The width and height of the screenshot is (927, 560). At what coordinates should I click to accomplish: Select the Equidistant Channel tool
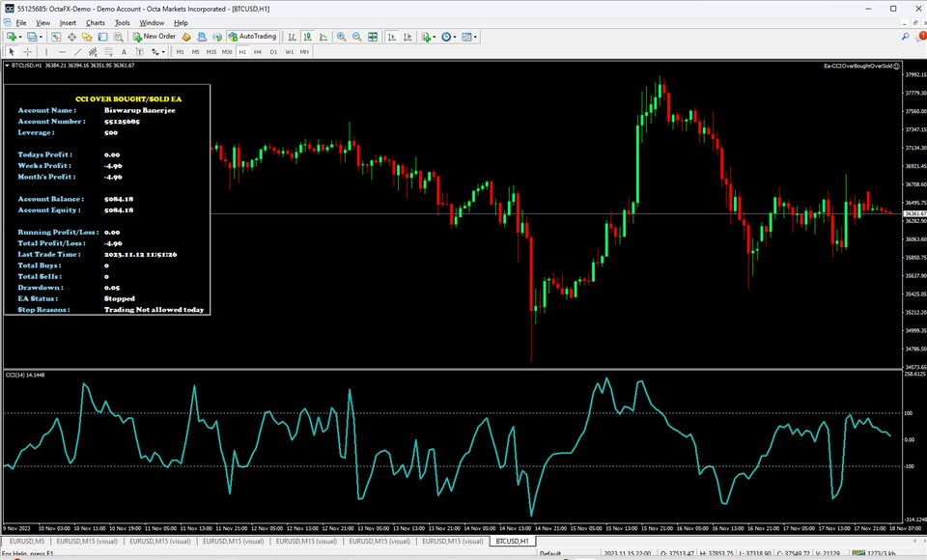(x=93, y=52)
